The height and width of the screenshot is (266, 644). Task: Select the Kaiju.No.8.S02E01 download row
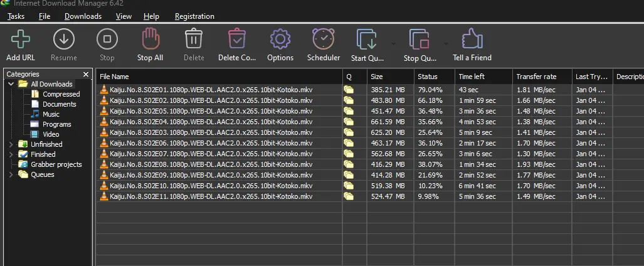pos(369,90)
